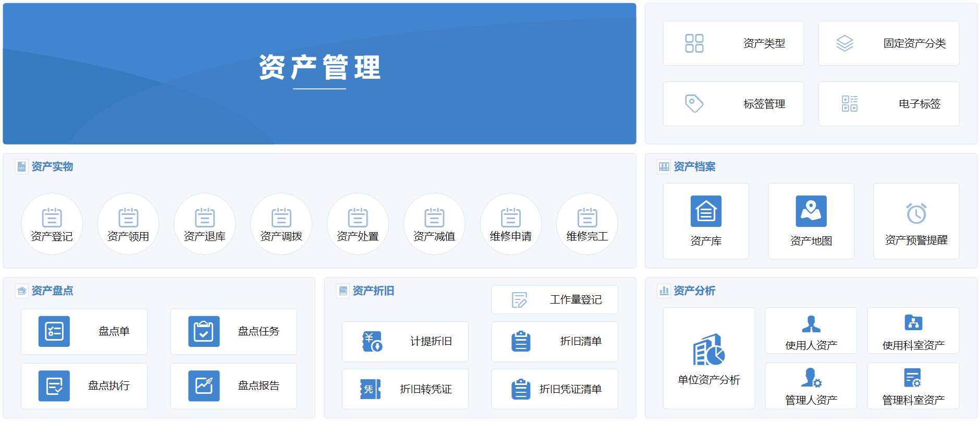Viewport: 980px width, 422px height.
Task: Click the 使用人资产 text
Action: tap(811, 345)
